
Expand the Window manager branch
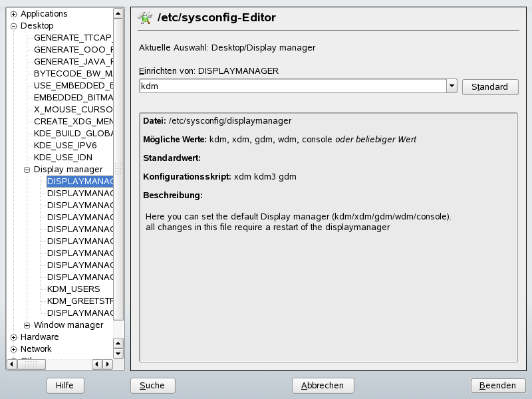27,325
